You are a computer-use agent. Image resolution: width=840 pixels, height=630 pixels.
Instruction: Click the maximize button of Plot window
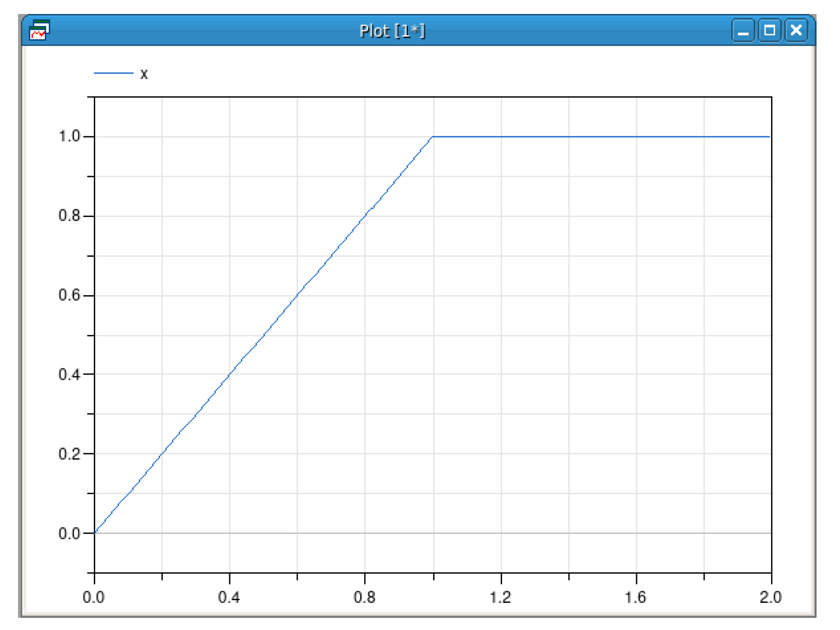click(771, 30)
